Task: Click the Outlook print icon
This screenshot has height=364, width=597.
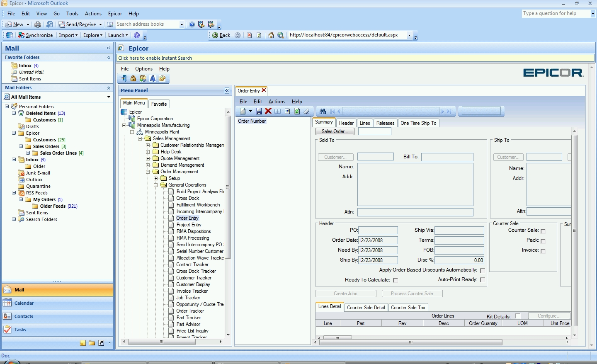Action: coord(38,24)
